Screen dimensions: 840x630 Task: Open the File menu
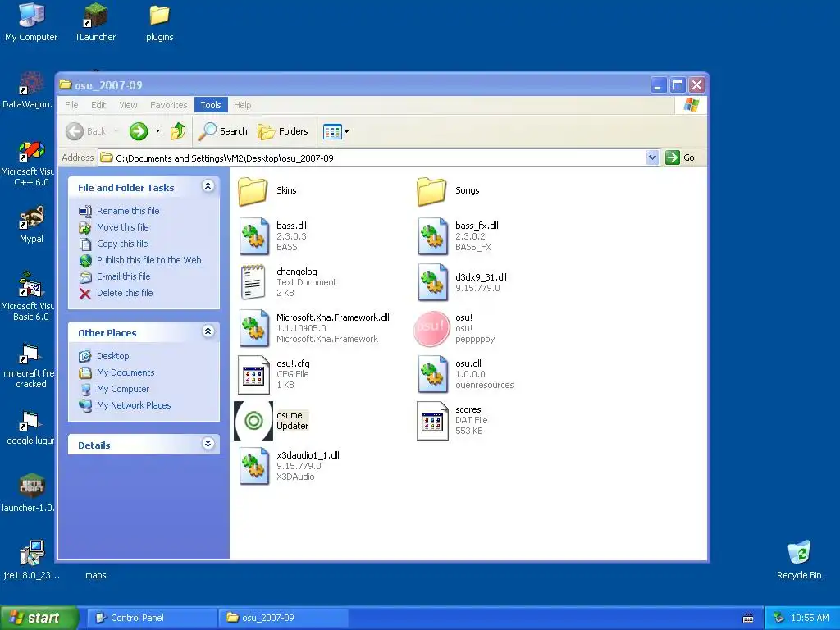click(x=71, y=105)
